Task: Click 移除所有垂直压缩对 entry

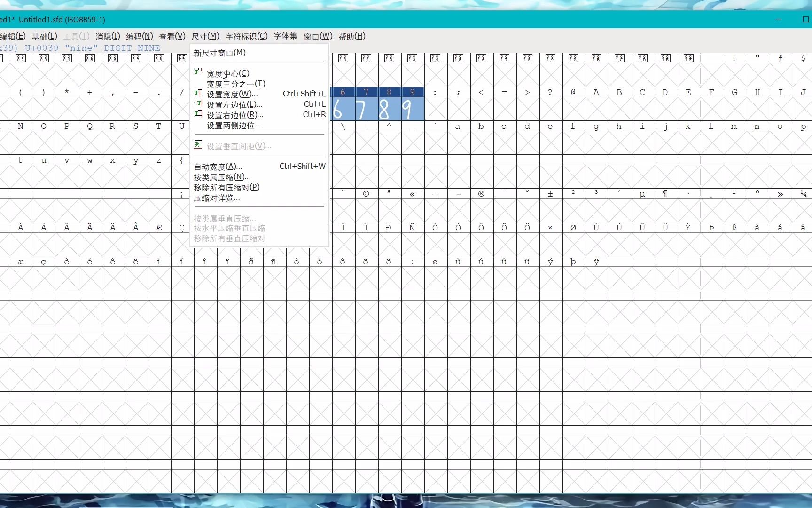Action: pyautogui.click(x=230, y=238)
